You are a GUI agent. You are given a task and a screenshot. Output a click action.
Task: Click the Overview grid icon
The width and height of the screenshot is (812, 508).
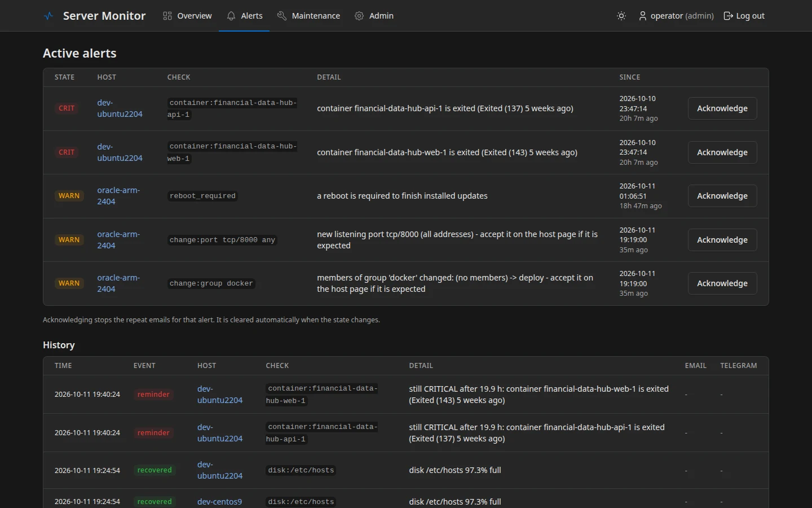tap(167, 16)
